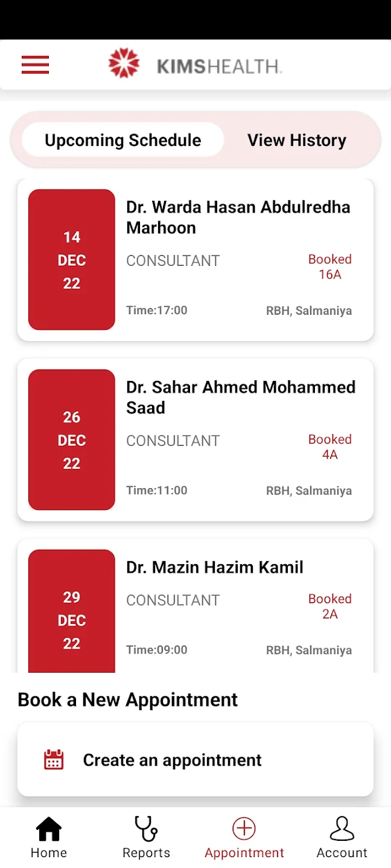Tap the Booked 4A status
This screenshot has width=391, height=868.
click(330, 447)
